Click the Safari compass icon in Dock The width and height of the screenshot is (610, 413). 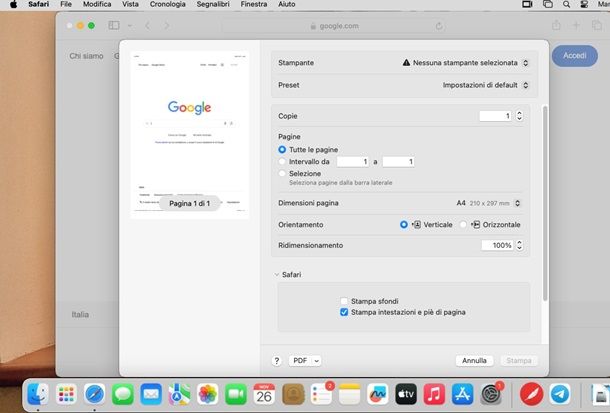95,394
